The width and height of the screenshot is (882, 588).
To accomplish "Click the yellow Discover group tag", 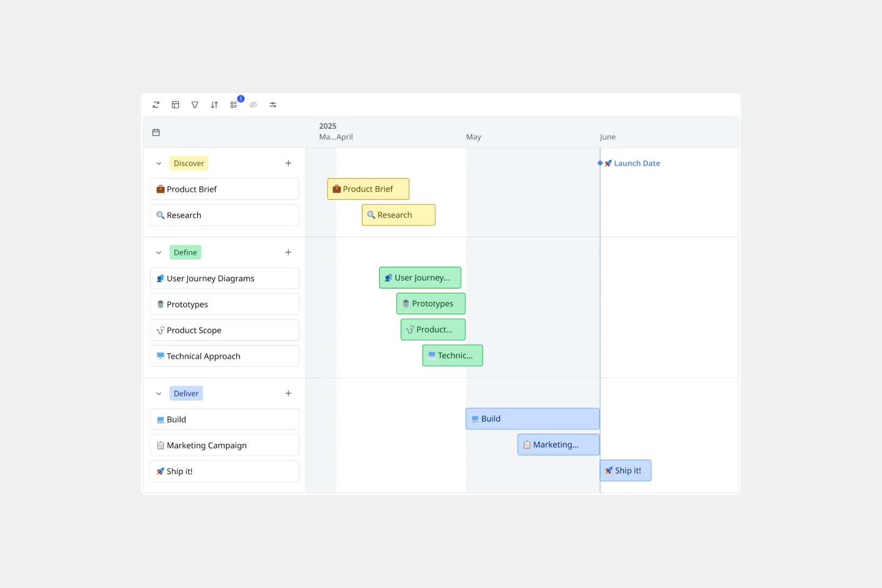I will pyautogui.click(x=189, y=164).
